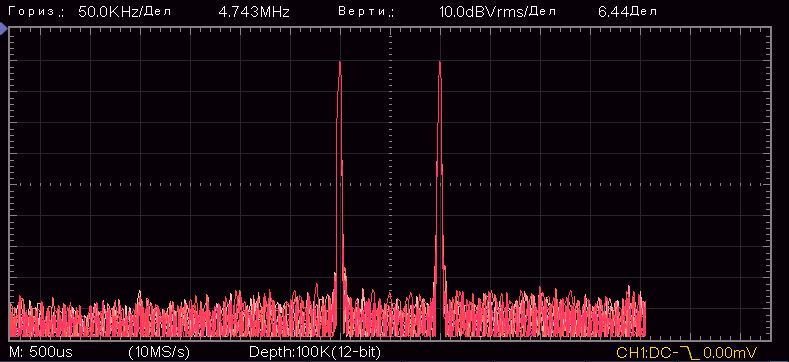
Task: Click the right spectral peak tip
Action: coord(440,62)
